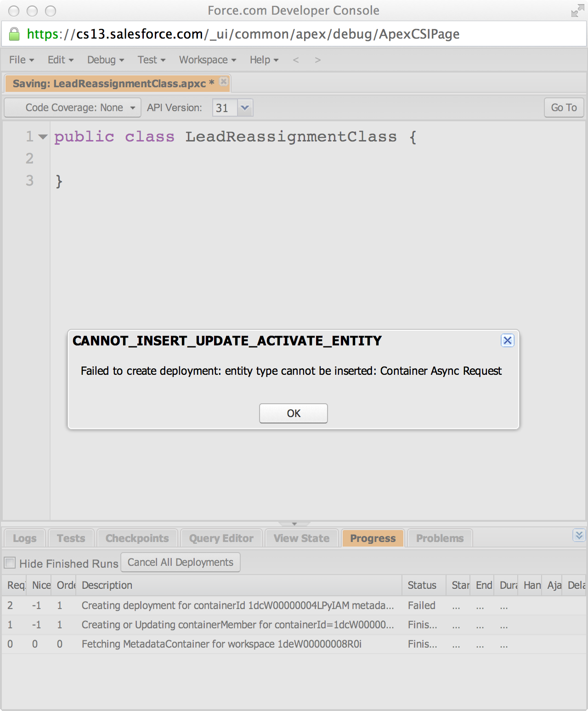Click the green padlock security icon
The width and height of the screenshot is (588, 711).
(14, 34)
